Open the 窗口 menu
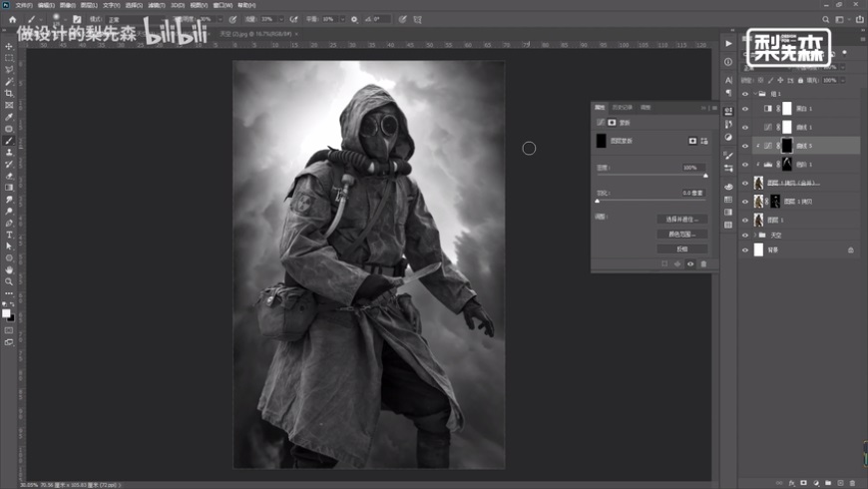Image resolution: width=868 pixels, height=489 pixels. (222, 5)
